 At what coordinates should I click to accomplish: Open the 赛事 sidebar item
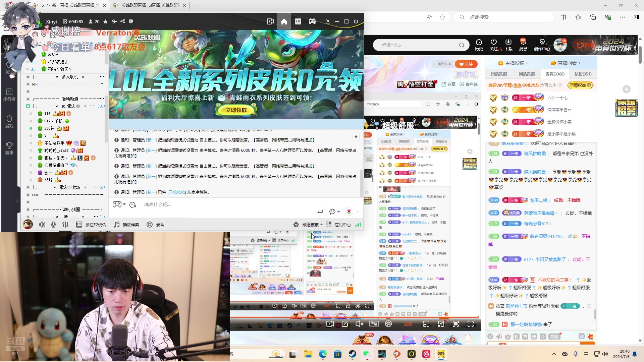[9, 148]
